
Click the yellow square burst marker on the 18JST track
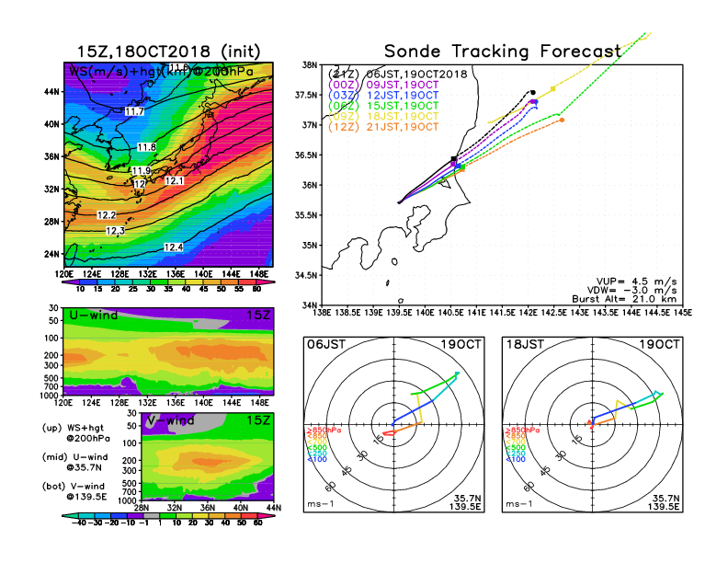tap(552, 88)
